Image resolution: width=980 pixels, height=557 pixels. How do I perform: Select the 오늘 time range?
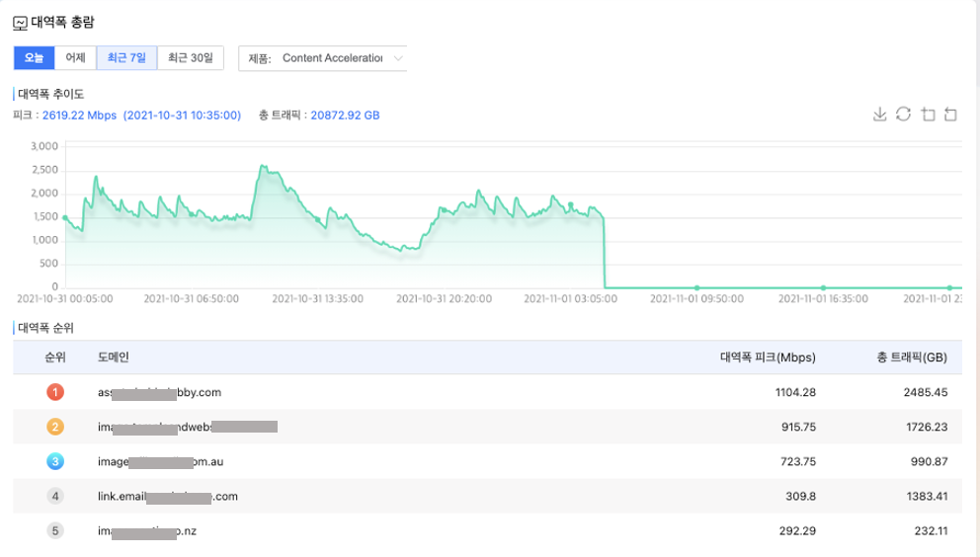pyautogui.click(x=34, y=58)
